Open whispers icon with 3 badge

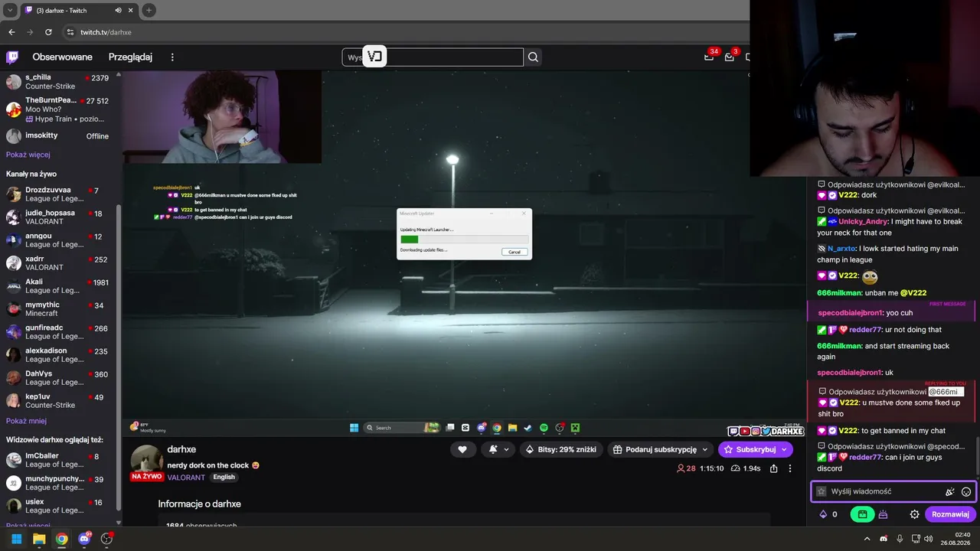(730, 57)
